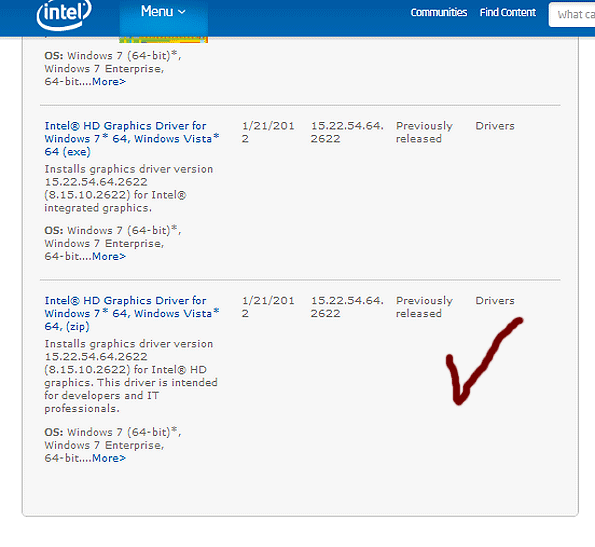Click the zip driver's 15.22.54.64.2622 version
Screen dimensions: 595x547
pyautogui.click(x=347, y=307)
